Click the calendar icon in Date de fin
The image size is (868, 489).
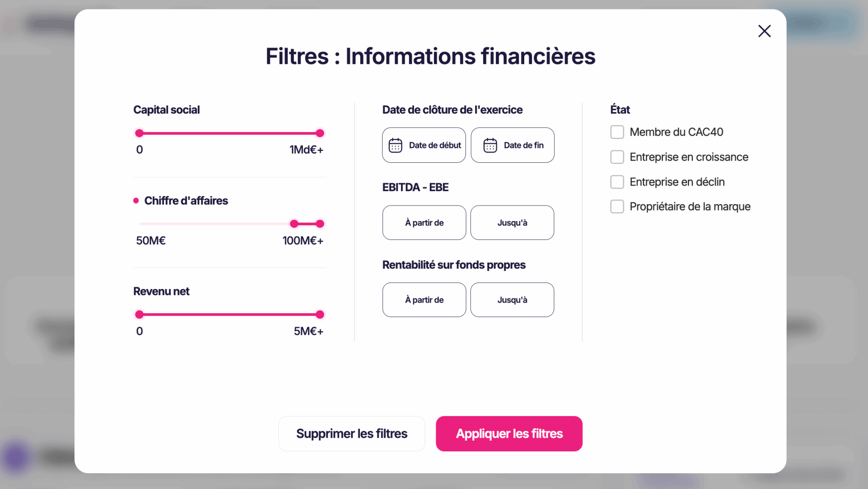point(490,145)
